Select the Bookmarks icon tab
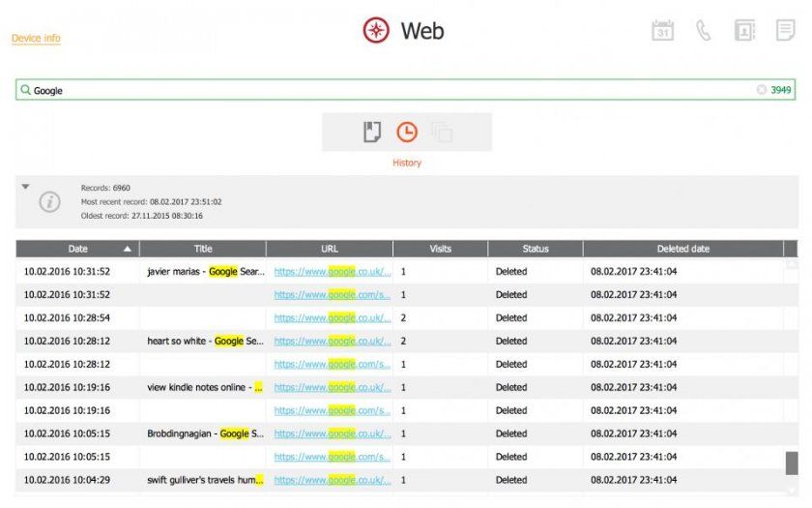The image size is (812, 508). [372, 133]
